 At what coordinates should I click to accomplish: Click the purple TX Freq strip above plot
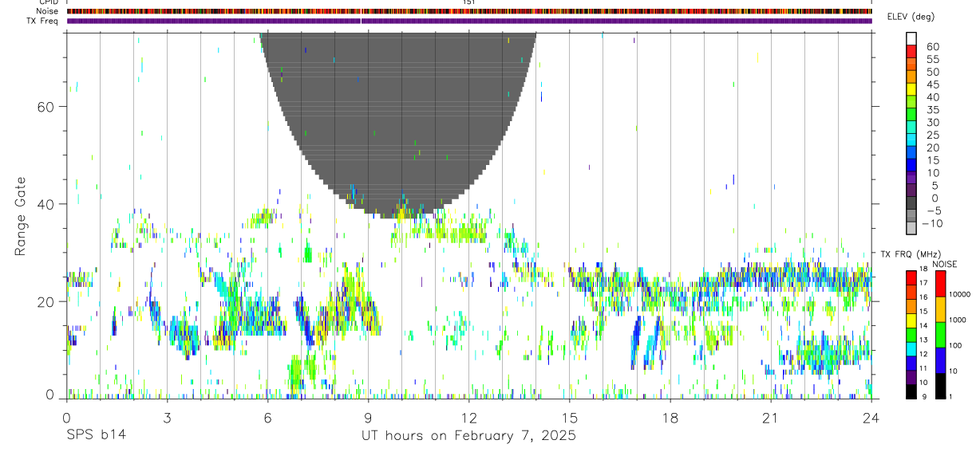coord(468,21)
